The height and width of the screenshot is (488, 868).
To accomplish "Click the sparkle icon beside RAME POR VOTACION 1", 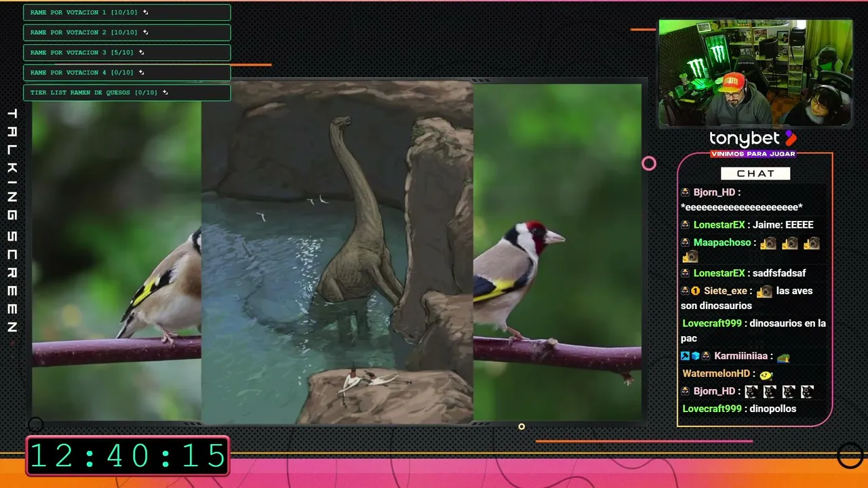I will tap(146, 12).
